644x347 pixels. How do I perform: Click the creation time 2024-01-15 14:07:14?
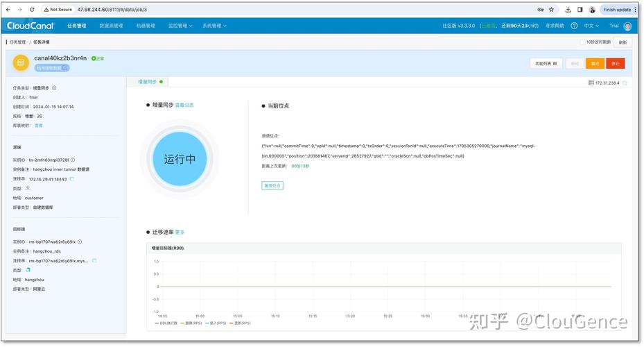click(53, 107)
